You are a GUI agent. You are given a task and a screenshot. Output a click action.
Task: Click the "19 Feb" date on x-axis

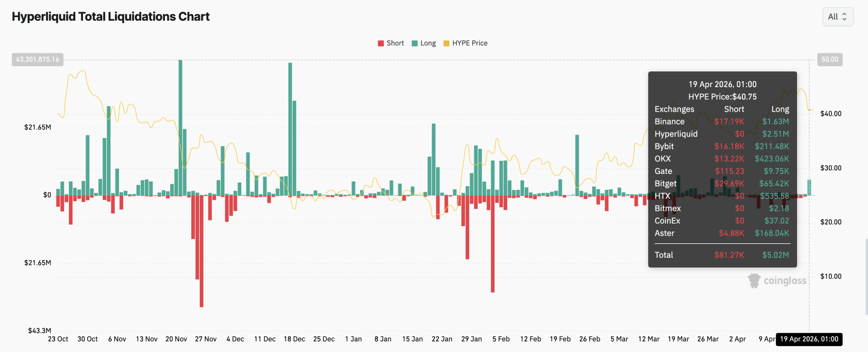560,339
